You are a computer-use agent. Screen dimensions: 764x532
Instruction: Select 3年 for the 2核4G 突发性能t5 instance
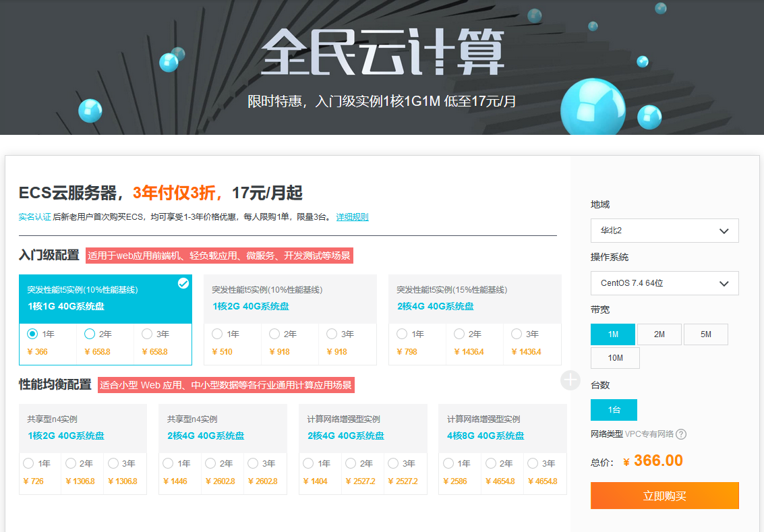coord(515,333)
